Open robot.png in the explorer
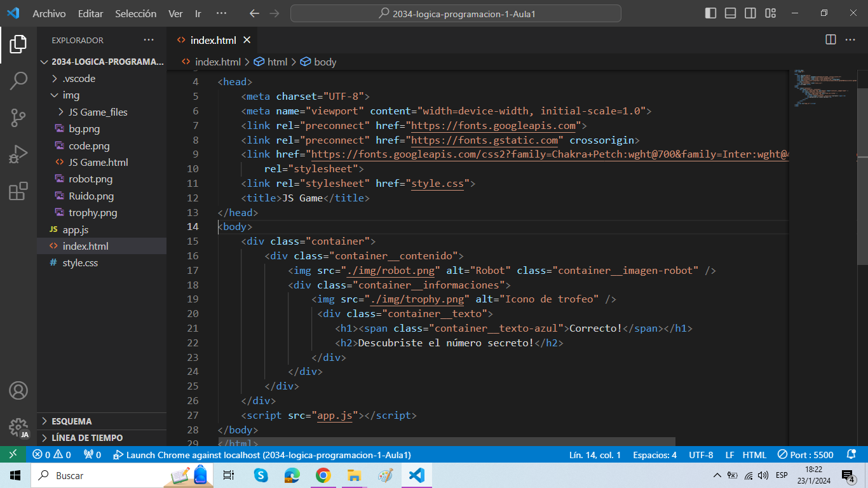The image size is (868, 488). coord(102,179)
